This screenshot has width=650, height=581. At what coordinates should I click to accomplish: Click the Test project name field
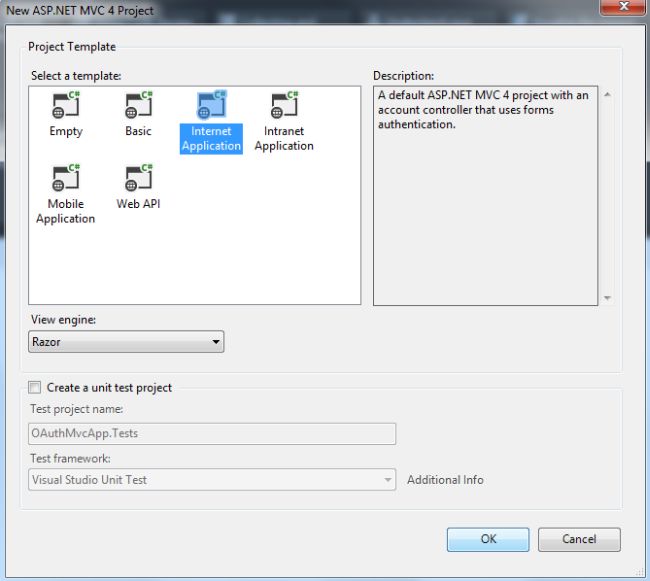212,433
